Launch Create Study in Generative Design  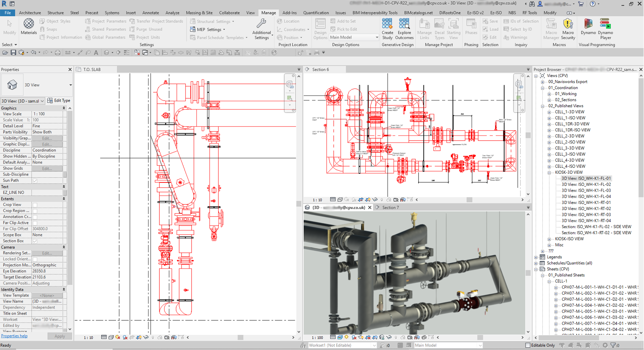(387, 29)
